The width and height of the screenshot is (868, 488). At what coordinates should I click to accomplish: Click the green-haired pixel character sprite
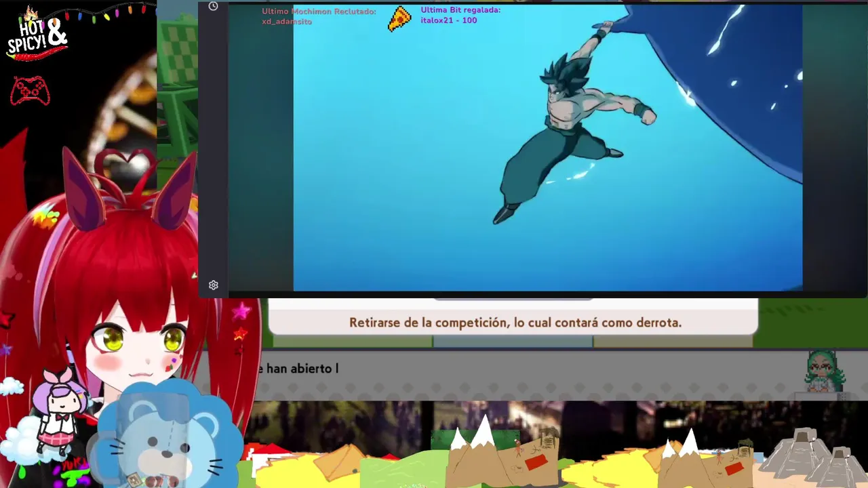(x=824, y=371)
